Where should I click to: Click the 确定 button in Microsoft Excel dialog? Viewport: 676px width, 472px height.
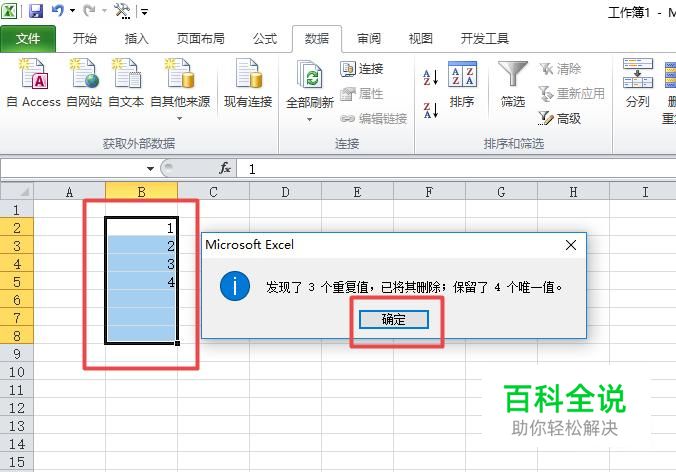point(394,319)
